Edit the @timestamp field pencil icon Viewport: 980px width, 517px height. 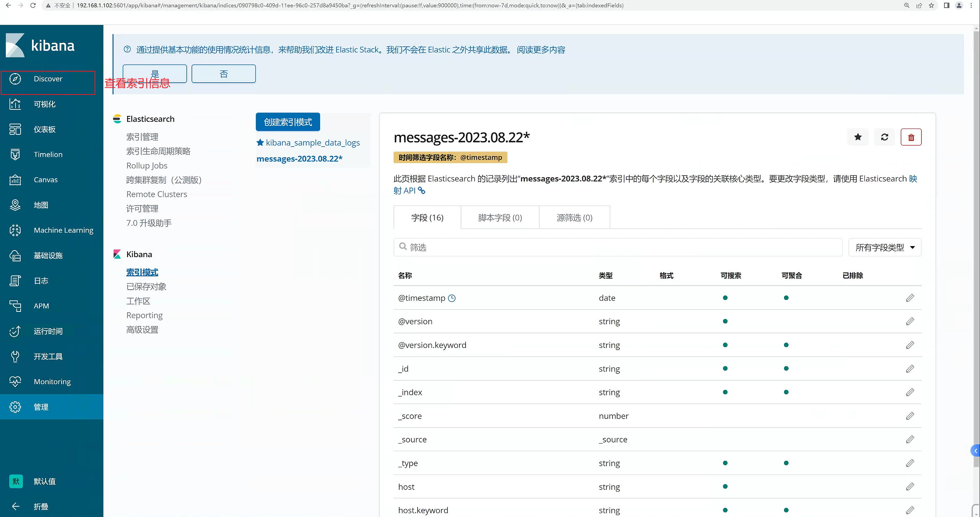[910, 298]
